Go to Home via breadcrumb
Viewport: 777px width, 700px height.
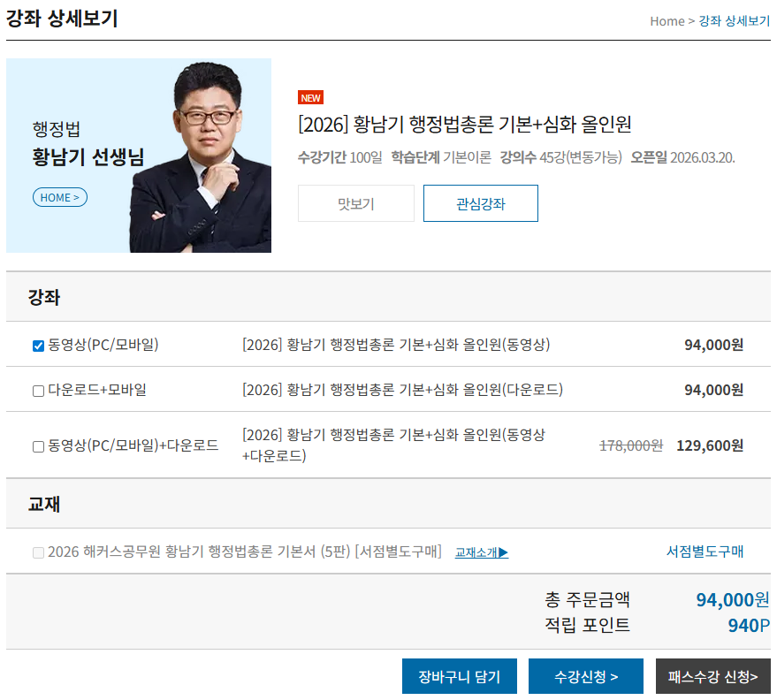[667, 21]
